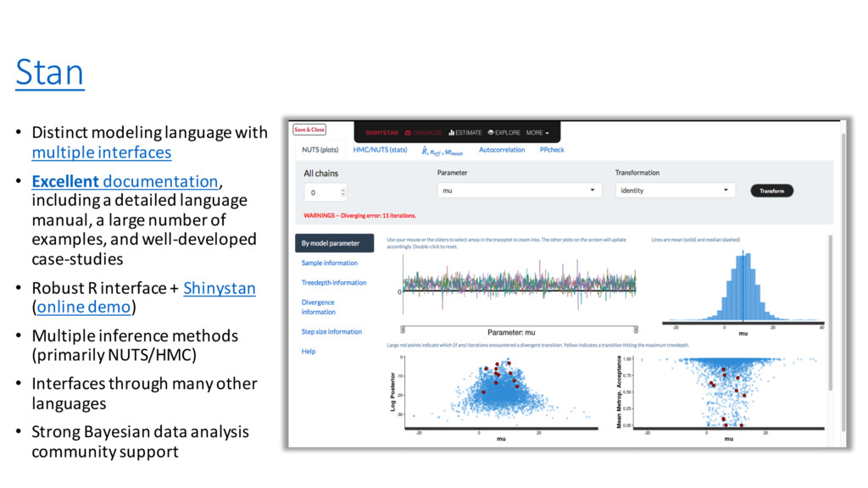This screenshot has height=488, width=868.
Task: Switch to the ESTIMATE page
Action: click(465, 133)
